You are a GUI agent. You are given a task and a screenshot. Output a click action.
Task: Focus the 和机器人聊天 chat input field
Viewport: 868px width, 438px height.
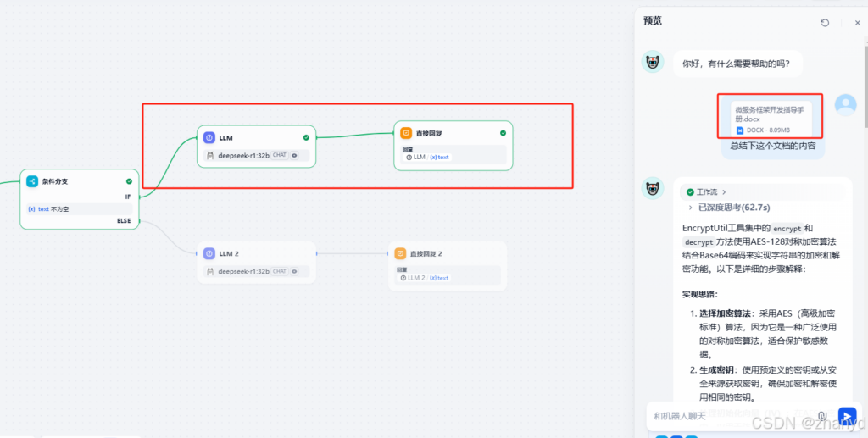[x=729, y=416]
